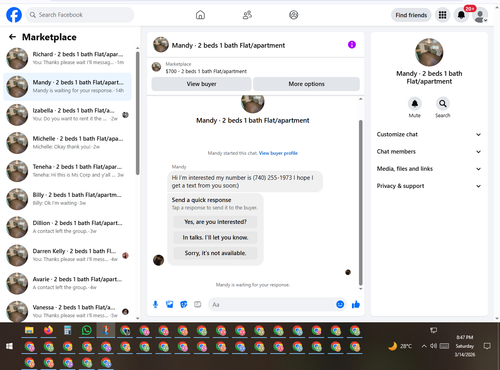Click Mandy's message with phone number
Screen dimensions: 500x370
pos(245,182)
